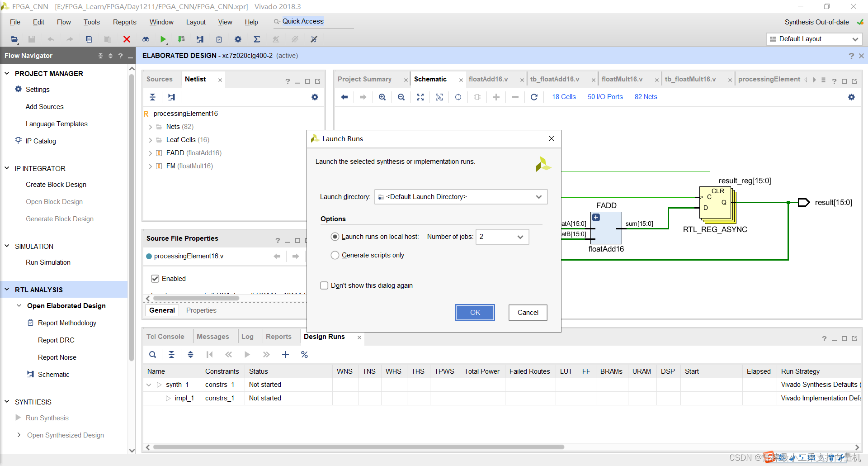
Task: Click the Open Project toolbar icon
Action: (x=14, y=39)
